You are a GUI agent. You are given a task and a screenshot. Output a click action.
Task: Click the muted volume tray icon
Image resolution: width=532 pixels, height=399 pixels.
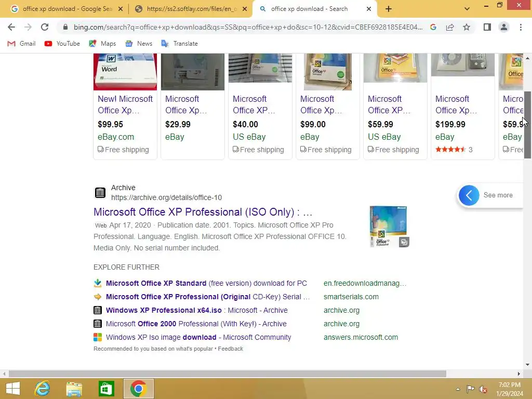pos(483,389)
